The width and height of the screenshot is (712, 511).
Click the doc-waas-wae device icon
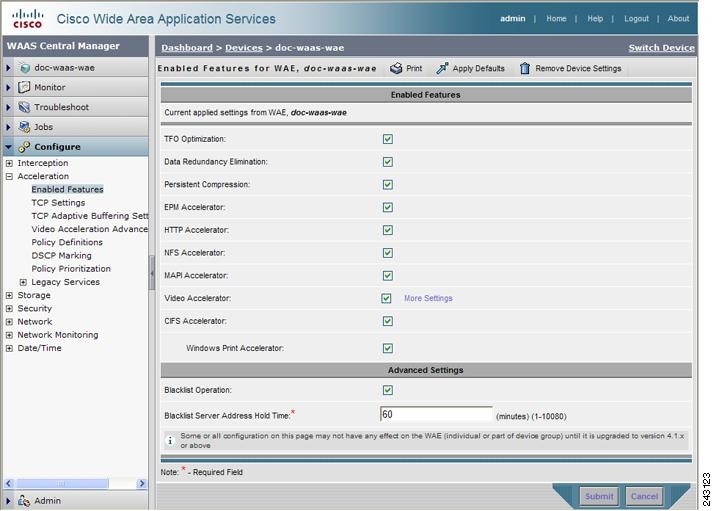point(25,68)
